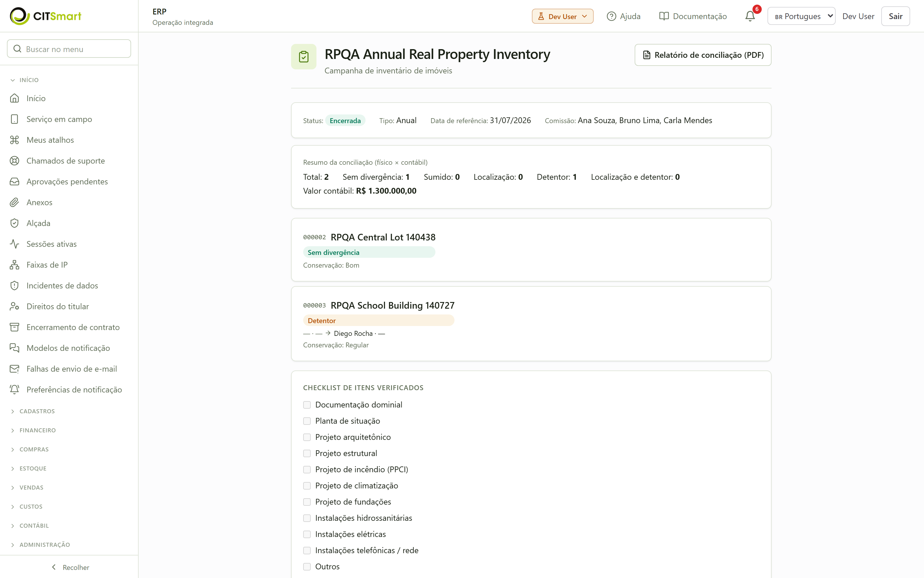
Task: Open the Ajuda help link
Action: (x=623, y=16)
